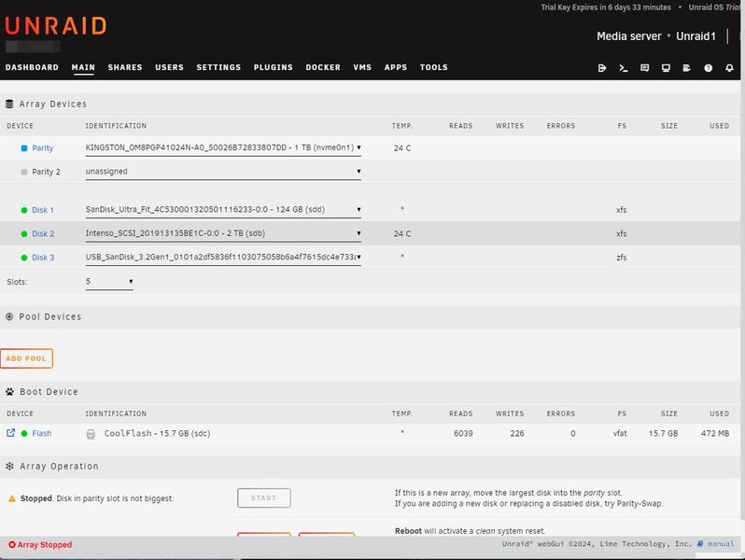Open the VMS tab
The width and height of the screenshot is (745, 560).
[x=362, y=67]
